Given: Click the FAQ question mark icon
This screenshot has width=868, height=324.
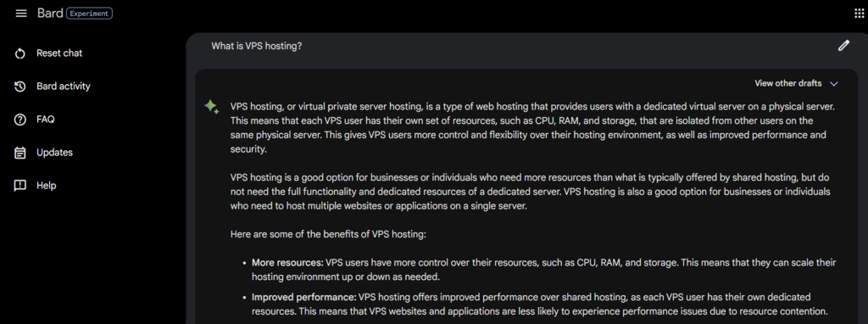Looking at the screenshot, I should pyautogui.click(x=20, y=120).
